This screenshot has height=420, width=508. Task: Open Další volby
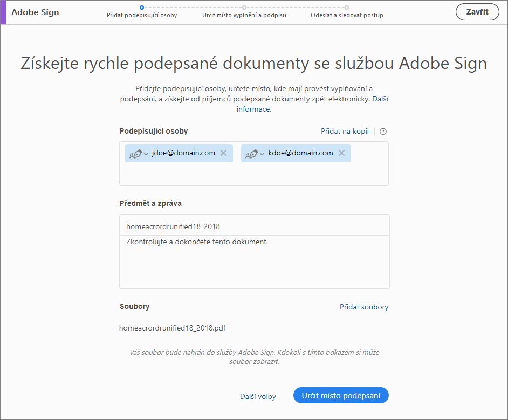257,395
